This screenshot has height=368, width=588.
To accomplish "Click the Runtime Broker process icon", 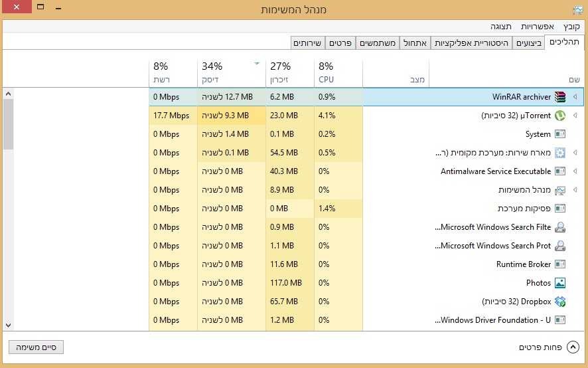I will point(560,264).
